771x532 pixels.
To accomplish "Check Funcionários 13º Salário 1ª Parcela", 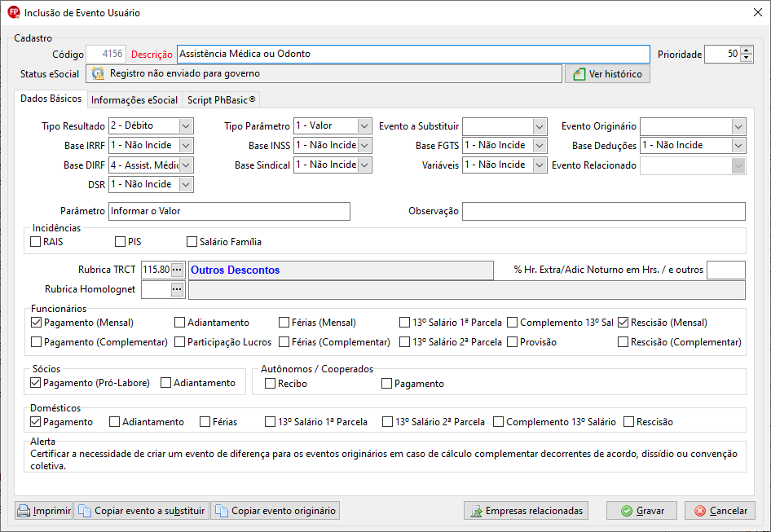I will tap(404, 323).
